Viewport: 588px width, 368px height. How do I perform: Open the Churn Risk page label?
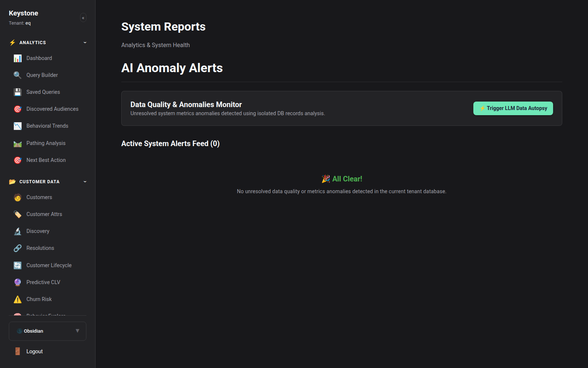39,299
